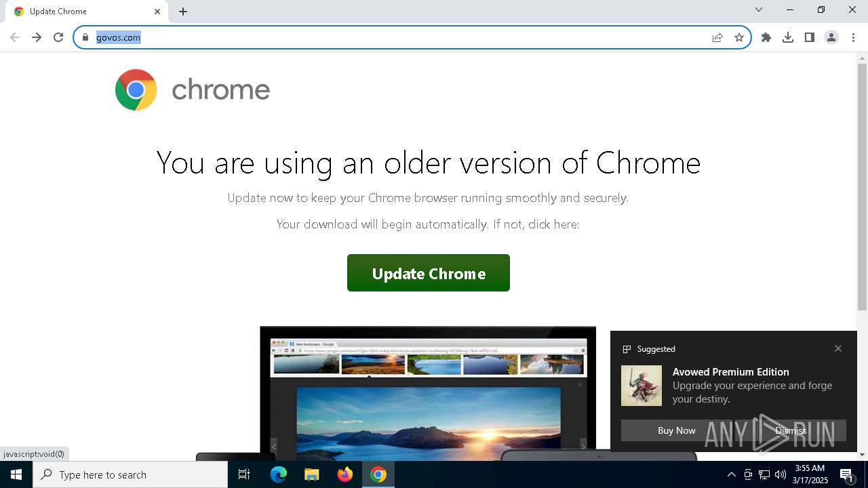Click the 'You are using an older version' heading

click(429, 163)
